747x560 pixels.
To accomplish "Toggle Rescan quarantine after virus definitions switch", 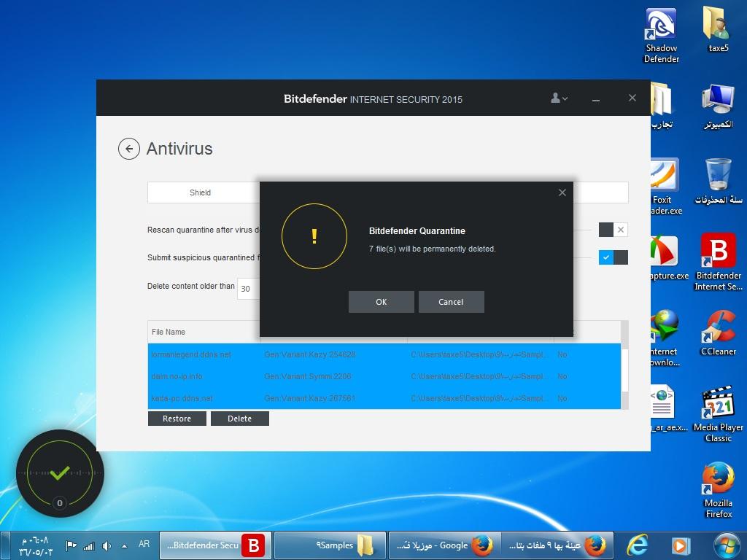I will [x=613, y=230].
